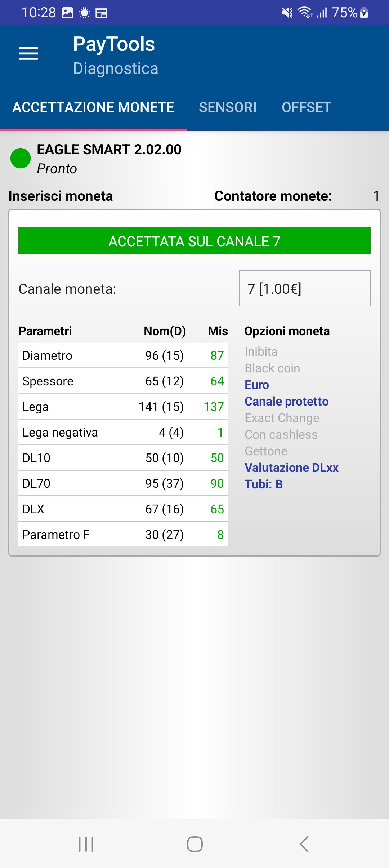389x868 pixels.
Task: Toggle the Inibita coin option
Action: 261,351
